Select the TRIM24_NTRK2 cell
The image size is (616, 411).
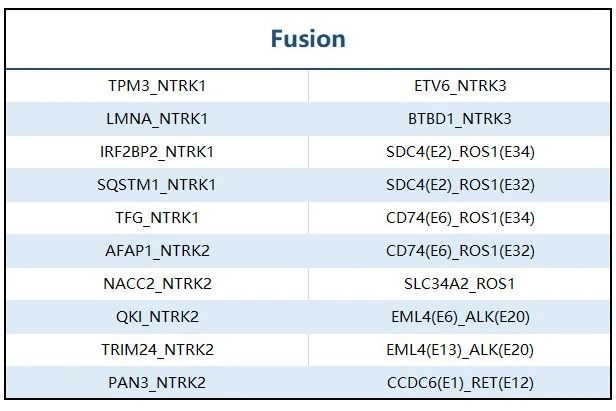point(157,350)
